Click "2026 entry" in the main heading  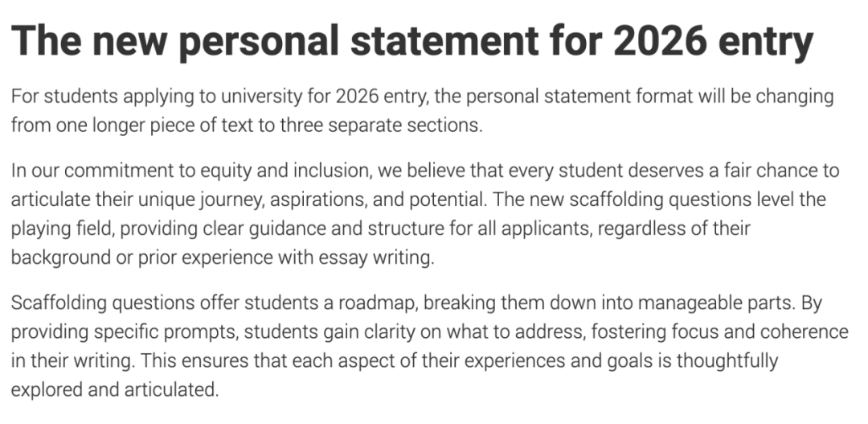(713, 41)
